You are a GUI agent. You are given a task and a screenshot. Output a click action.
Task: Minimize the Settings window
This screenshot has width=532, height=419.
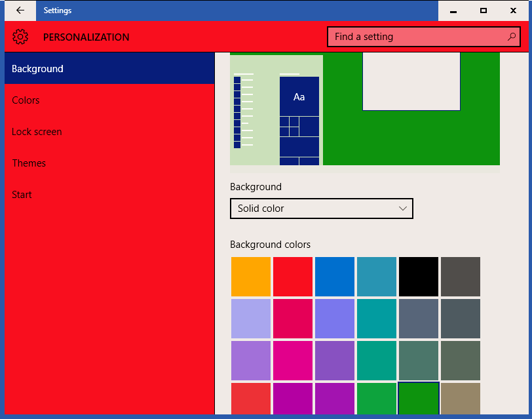tap(453, 11)
